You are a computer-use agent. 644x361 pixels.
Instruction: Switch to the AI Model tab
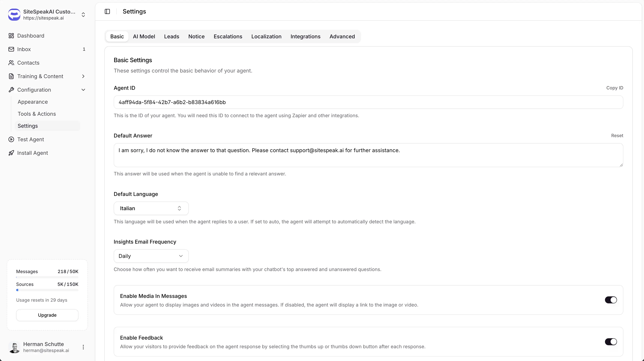144,36
